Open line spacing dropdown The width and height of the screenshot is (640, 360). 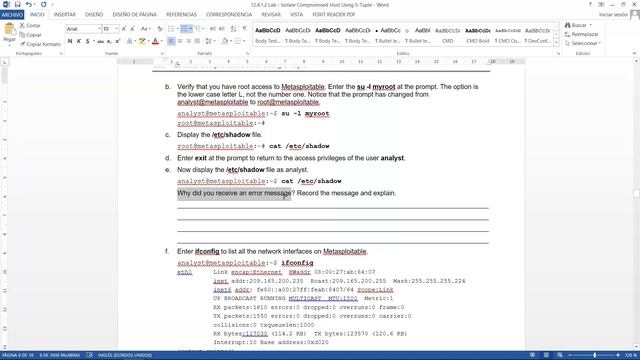210,41
